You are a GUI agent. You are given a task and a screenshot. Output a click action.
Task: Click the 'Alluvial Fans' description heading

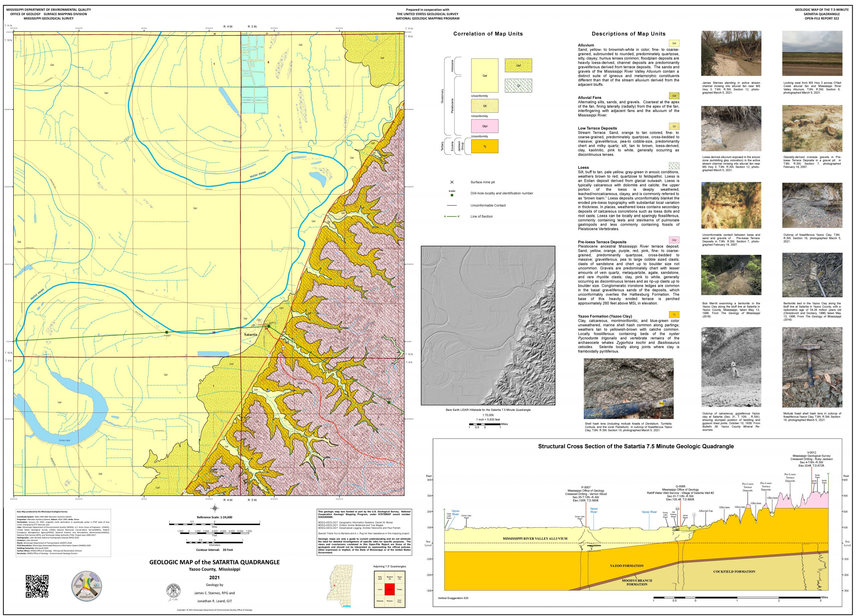[x=590, y=98]
